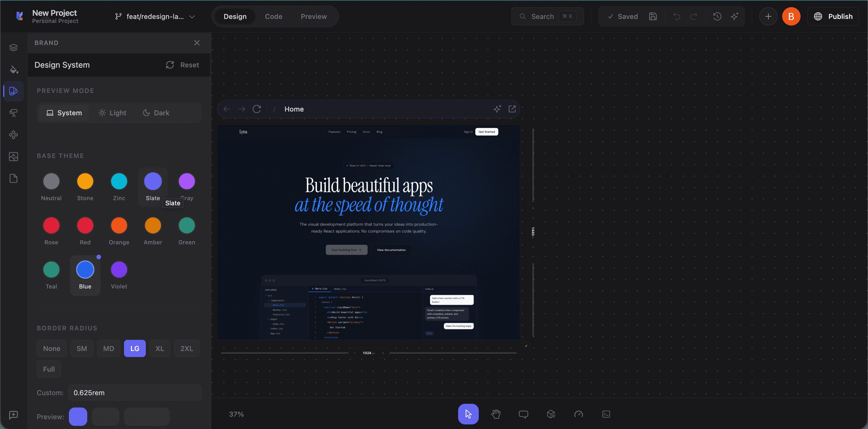Select the hand pan tool
Image resolution: width=868 pixels, height=429 pixels.
coord(496,414)
